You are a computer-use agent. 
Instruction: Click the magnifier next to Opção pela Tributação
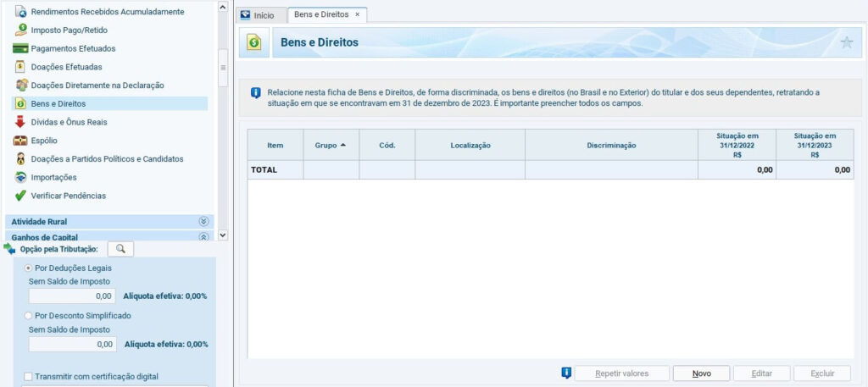pos(120,249)
